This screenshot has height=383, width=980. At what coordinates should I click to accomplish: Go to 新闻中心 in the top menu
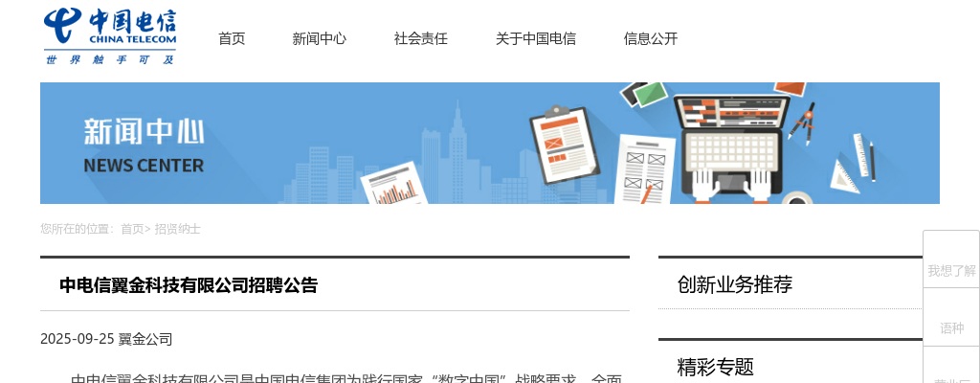[x=319, y=38]
